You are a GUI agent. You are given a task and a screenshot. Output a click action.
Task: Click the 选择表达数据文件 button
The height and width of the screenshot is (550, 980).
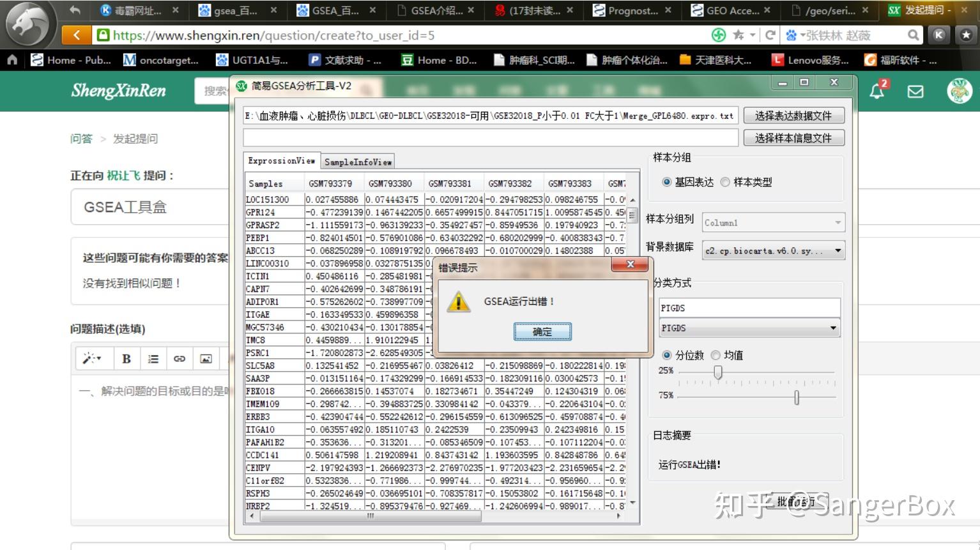[793, 115]
